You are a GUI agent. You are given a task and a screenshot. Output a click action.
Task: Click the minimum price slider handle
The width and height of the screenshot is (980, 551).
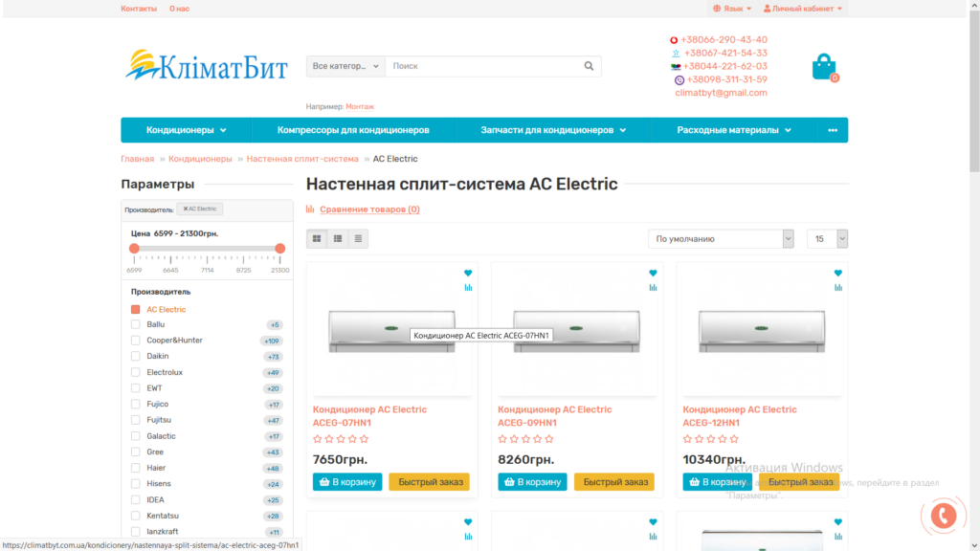(134, 249)
